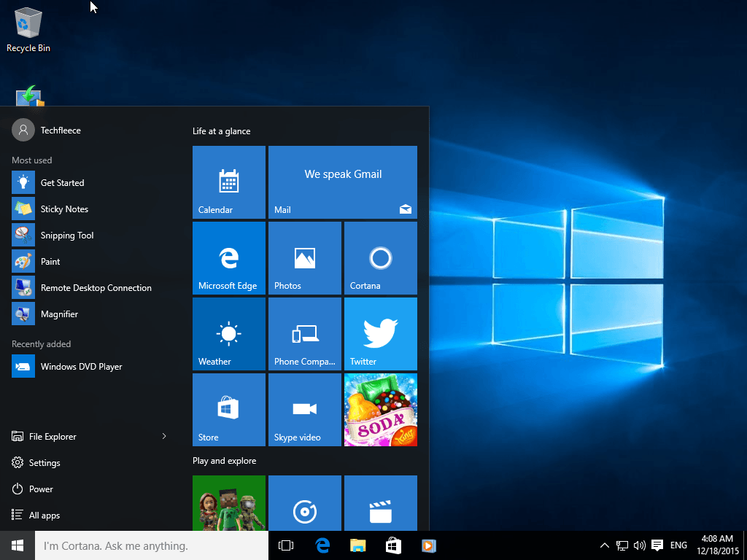Image resolution: width=747 pixels, height=560 pixels.
Task: Open the Groove Music tile
Action: (304, 503)
